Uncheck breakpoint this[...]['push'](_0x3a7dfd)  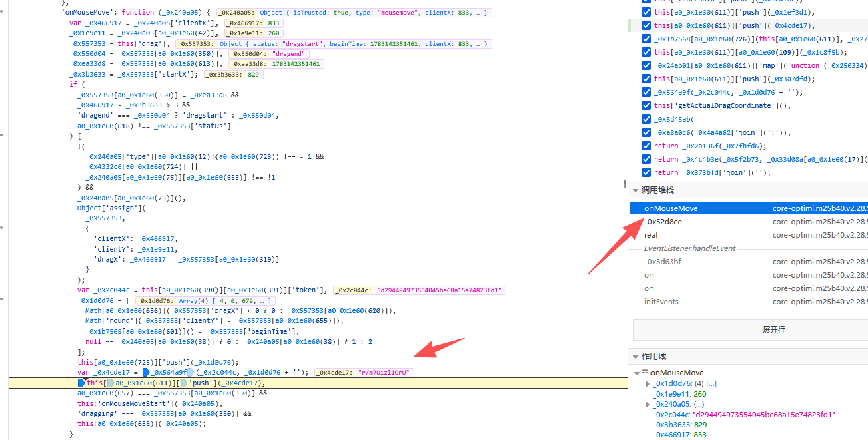[646, 79]
